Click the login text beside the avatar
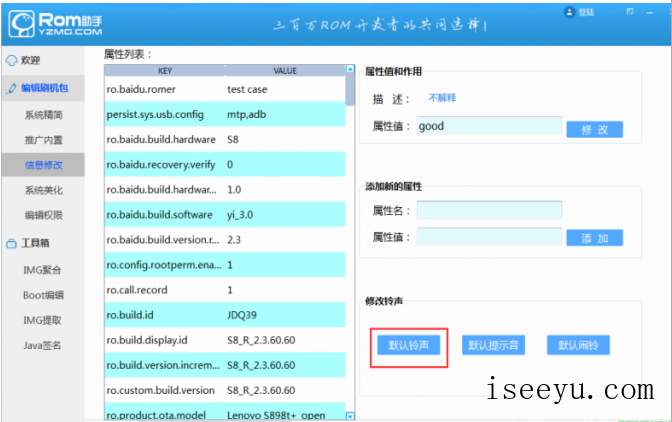 pos(586,12)
